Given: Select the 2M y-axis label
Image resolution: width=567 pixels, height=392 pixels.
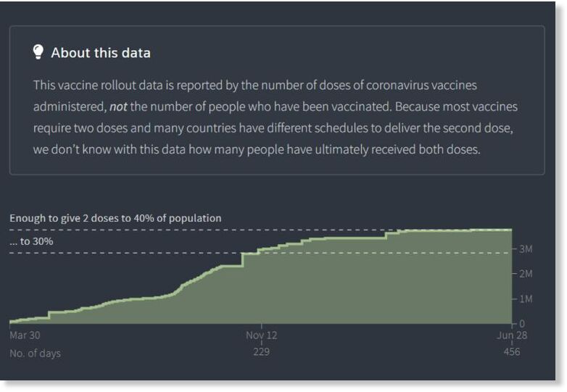Looking at the screenshot, I should (x=526, y=274).
